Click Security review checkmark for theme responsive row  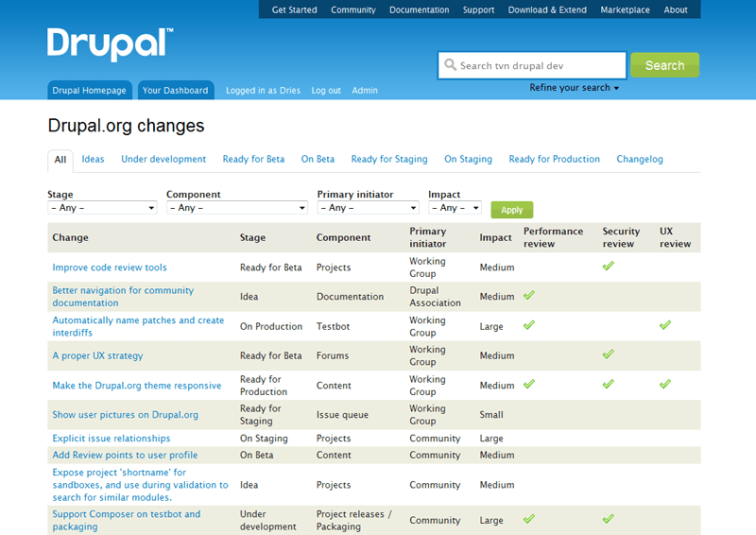point(608,384)
